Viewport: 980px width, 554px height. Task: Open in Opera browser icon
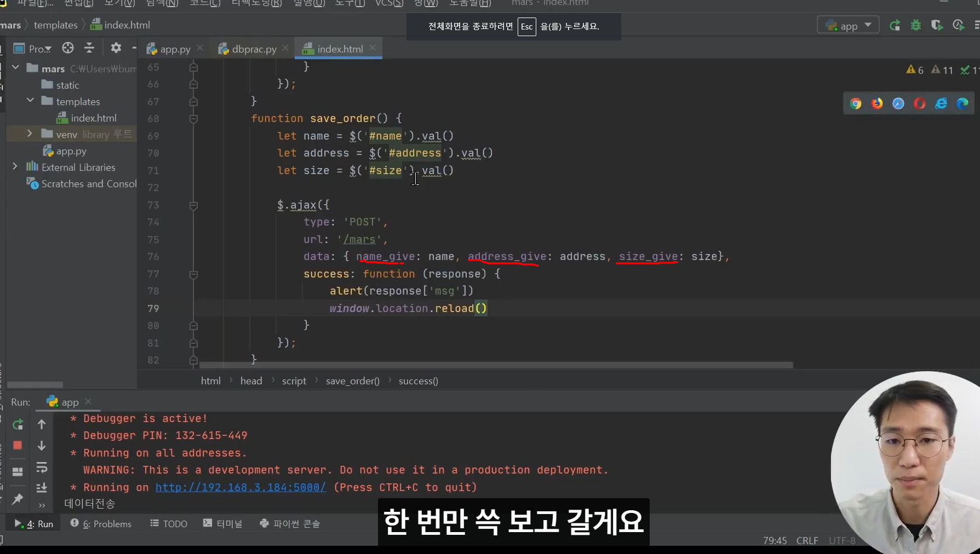click(x=920, y=103)
